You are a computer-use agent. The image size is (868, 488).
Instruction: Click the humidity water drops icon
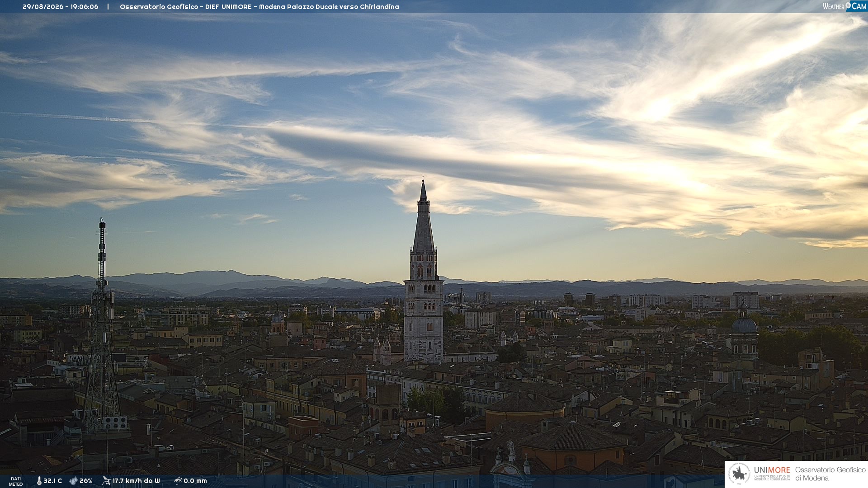(73, 481)
